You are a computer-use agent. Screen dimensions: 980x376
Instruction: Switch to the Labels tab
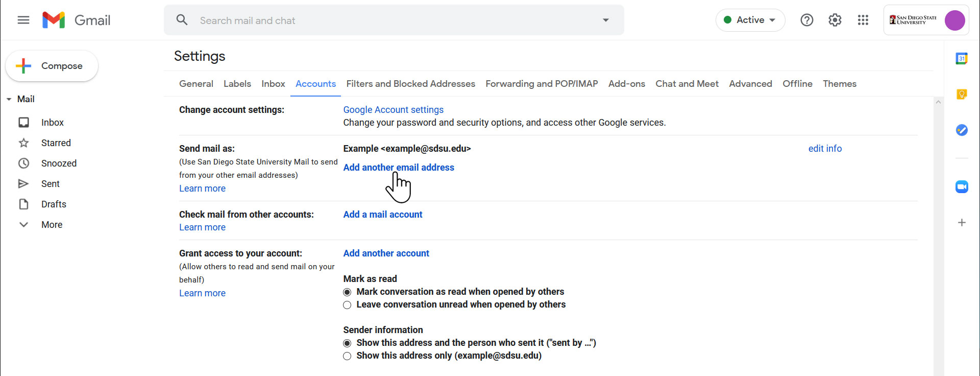click(237, 84)
